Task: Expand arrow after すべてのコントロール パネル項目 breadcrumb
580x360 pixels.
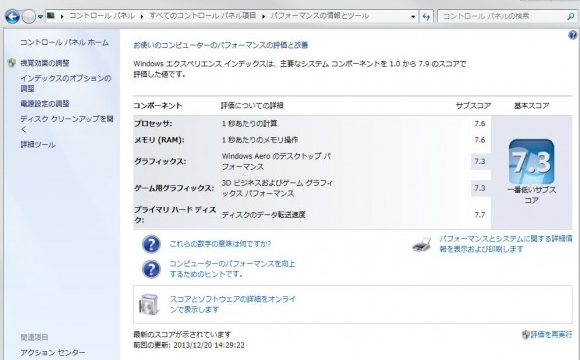Action: tap(263, 16)
